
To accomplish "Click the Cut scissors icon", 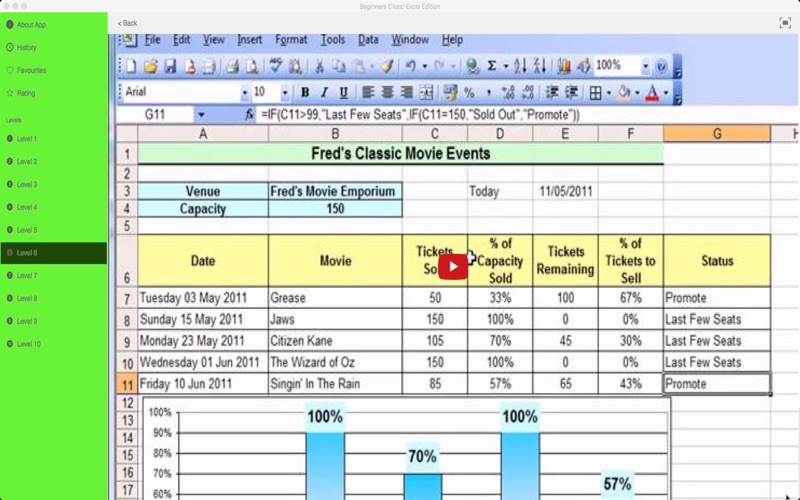I will point(319,66).
